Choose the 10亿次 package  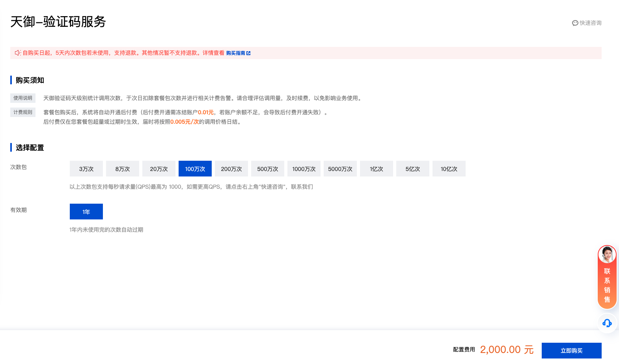[x=449, y=169]
